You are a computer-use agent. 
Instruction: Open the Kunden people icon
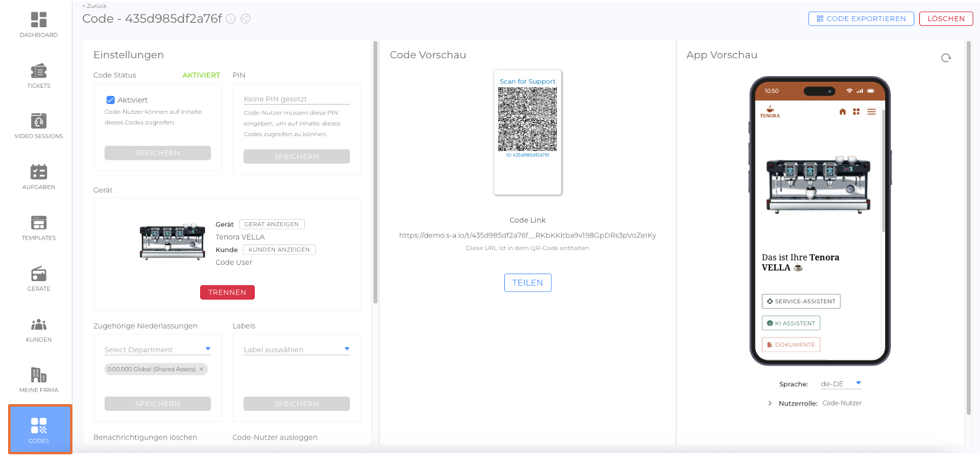pyautogui.click(x=38, y=325)
